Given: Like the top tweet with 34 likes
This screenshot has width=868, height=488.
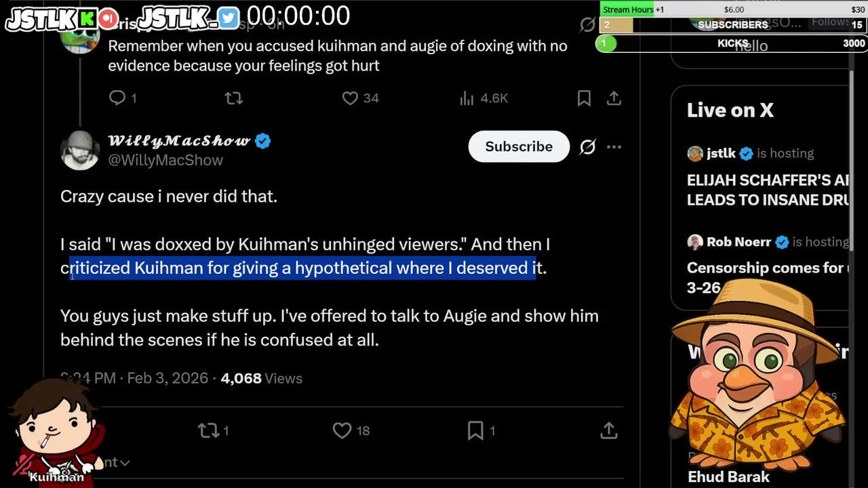Looking at the screenshot, I should (x=350, y=98).
